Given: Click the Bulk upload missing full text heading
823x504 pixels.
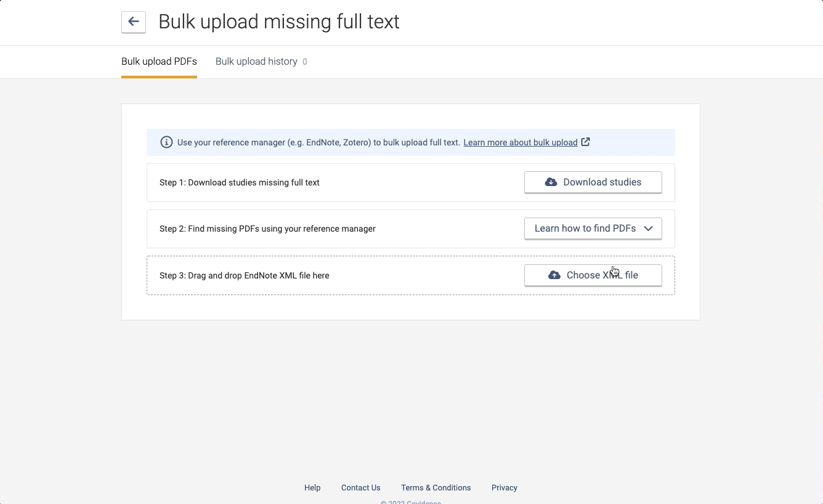Looking at the screenshot, I should tap(279, 22).
